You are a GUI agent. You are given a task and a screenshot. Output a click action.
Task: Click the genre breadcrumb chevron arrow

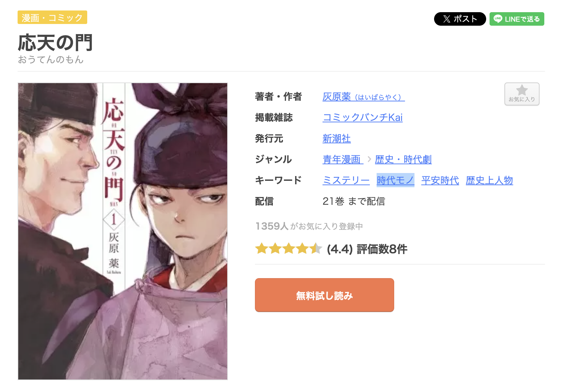point(369,159)
